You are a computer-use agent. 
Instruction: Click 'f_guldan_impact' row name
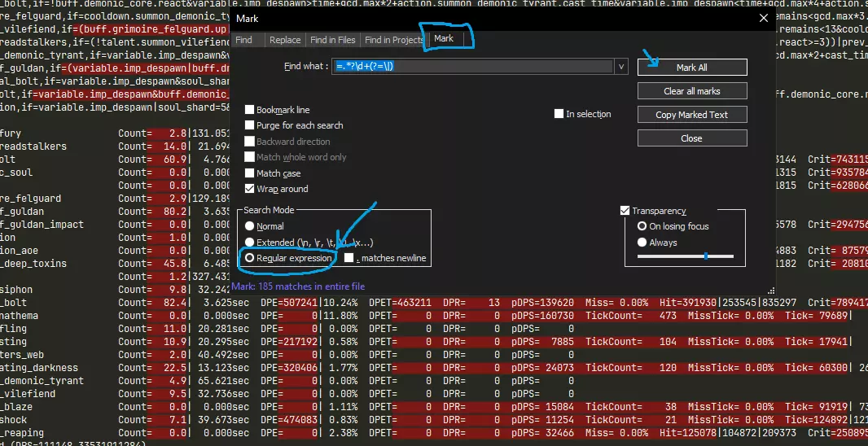42,225
